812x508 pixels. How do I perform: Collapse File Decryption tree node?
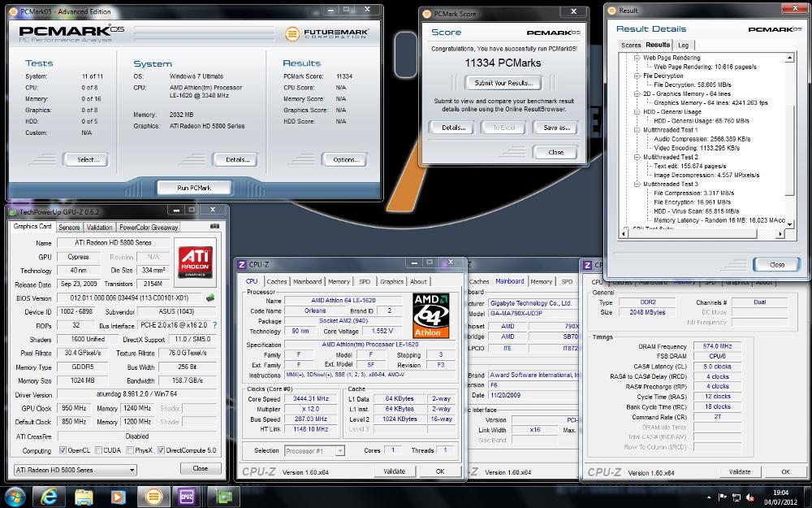point(637,76)
